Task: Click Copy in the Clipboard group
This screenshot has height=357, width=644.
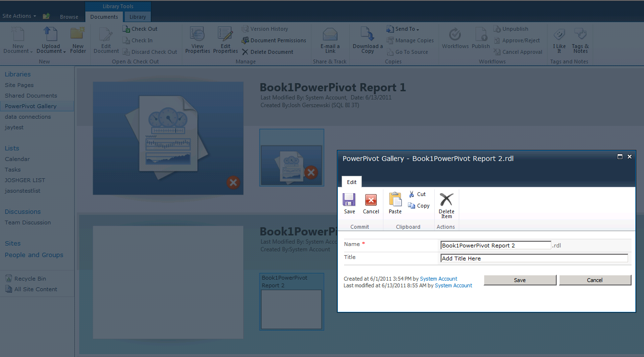Action: tap(419, 206)
